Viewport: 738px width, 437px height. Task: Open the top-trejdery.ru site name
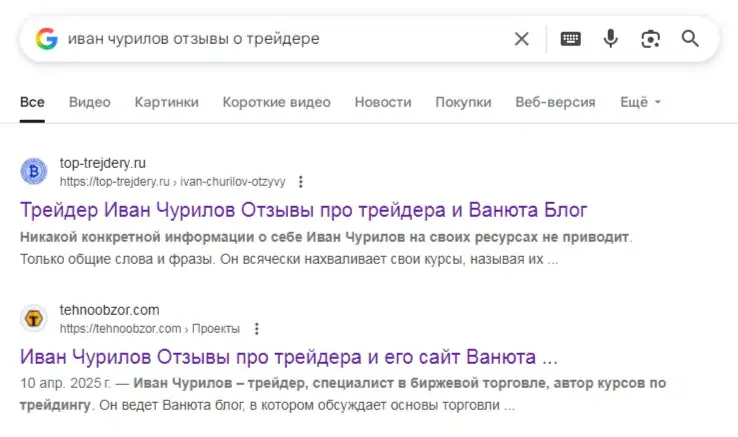(x=103, y=163)
